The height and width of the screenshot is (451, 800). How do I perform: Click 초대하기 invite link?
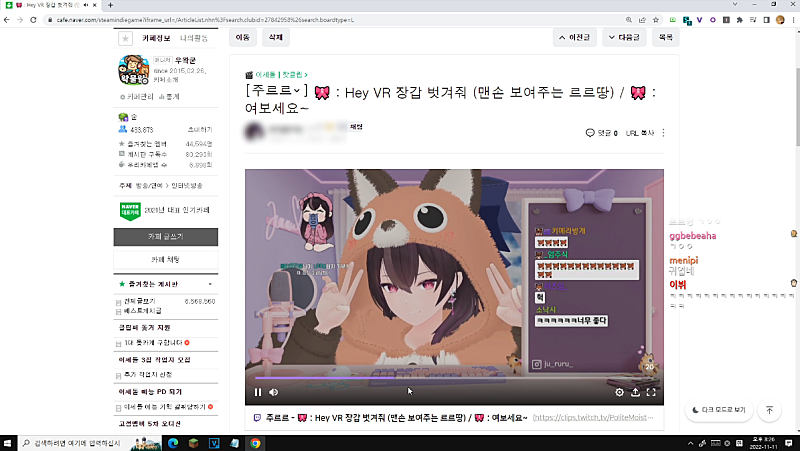pyautogui.click(x=200, y=130)
